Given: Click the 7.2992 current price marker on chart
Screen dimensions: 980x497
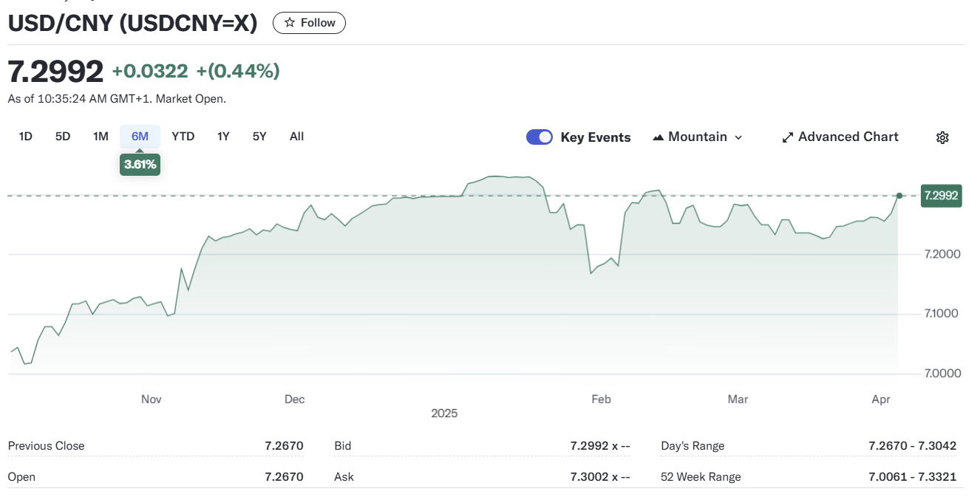Looking at the screenshot, I should [x=941, y=196].
